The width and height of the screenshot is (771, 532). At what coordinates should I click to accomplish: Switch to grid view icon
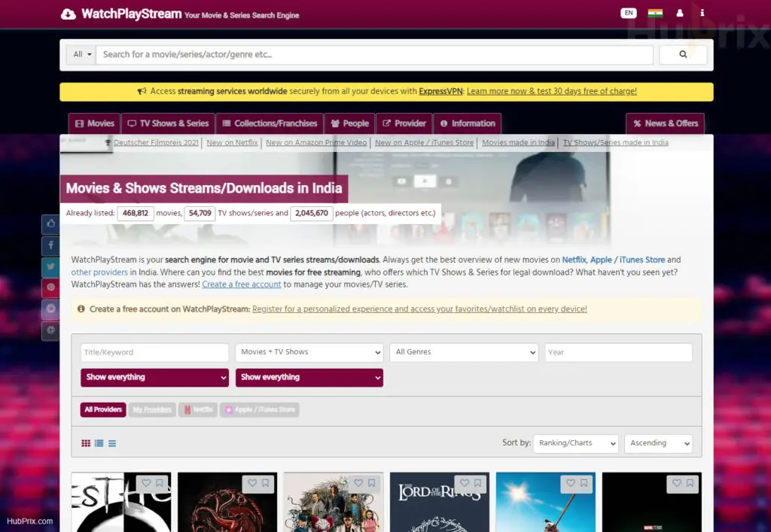86,443
